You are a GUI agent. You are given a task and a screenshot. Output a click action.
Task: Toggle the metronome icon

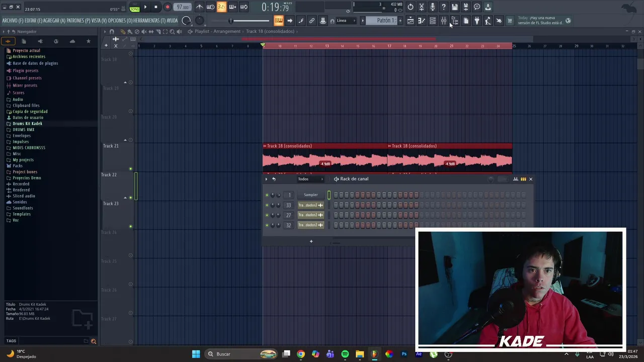(200, 7)
